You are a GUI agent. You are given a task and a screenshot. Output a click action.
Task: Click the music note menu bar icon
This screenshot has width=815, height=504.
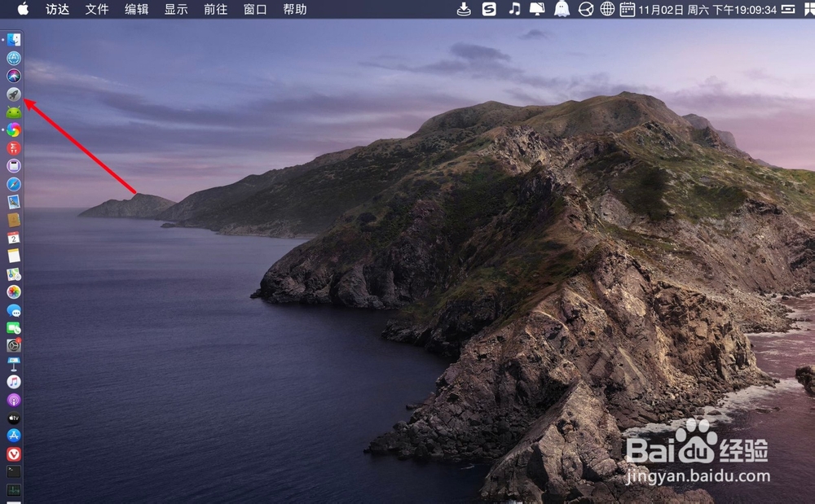(x=514, y=9)
